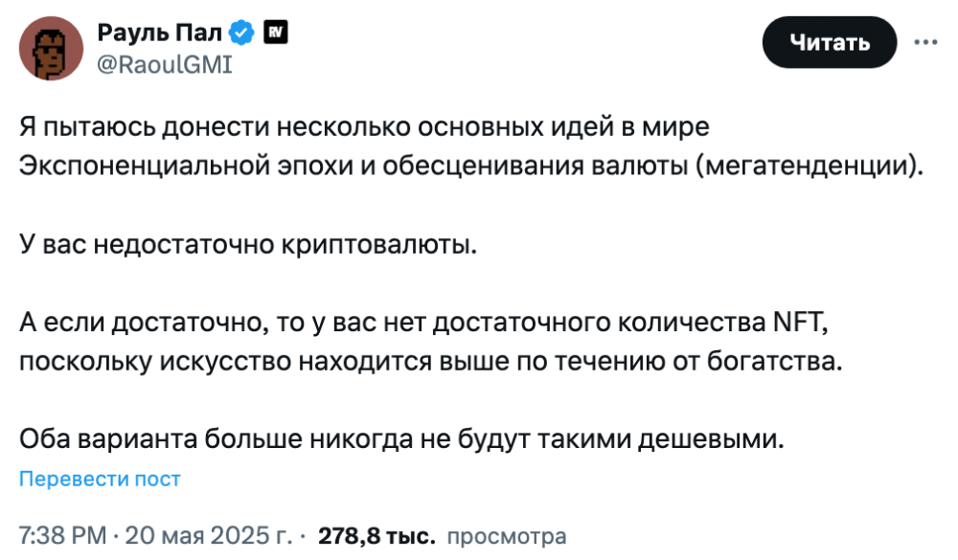This screenshot has height=560, width=958.
Task: Click the Перевести пост link
Action: pyautogui.click(x=100, y=479)
